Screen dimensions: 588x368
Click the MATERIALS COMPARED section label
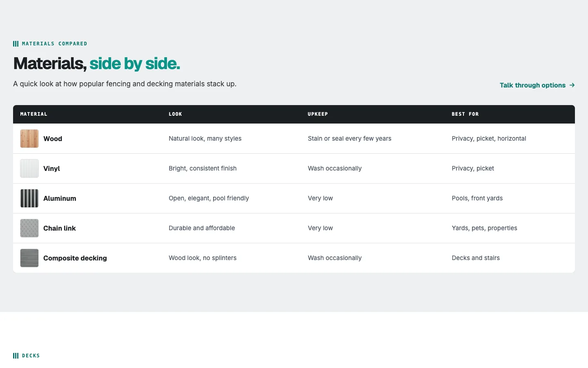click(x=50, y=44)
